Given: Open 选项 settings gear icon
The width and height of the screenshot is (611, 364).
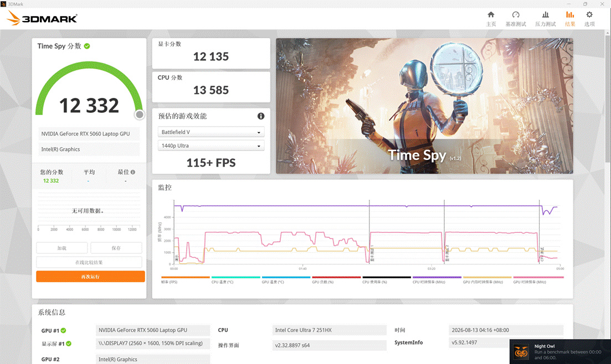Looking at the screenshot, I should coord(589,15).
